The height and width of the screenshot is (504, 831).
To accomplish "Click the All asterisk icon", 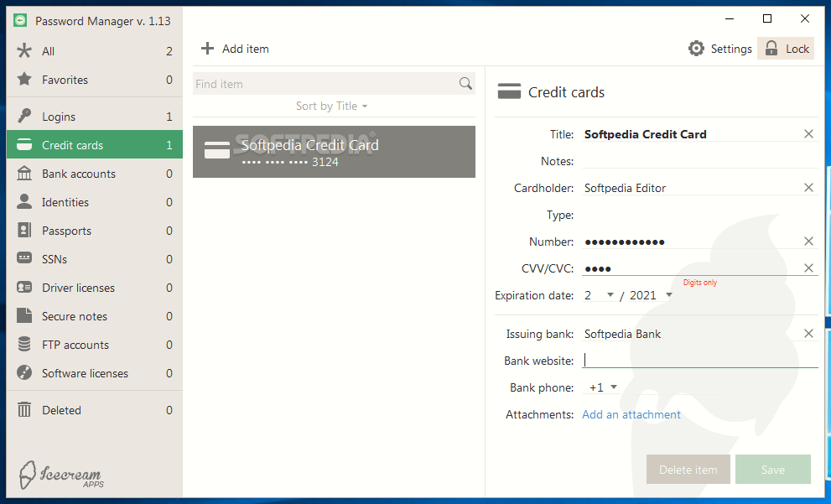I will (23, 51).
